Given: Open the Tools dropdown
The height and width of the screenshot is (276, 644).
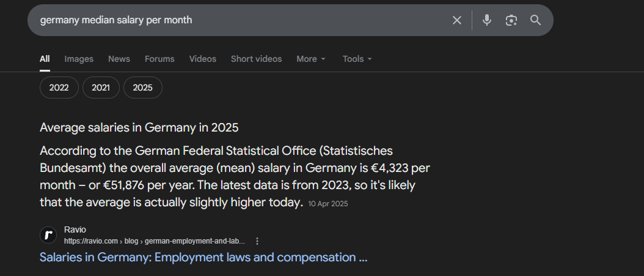Looking at the screenshot, I should [x=357, y=59].
